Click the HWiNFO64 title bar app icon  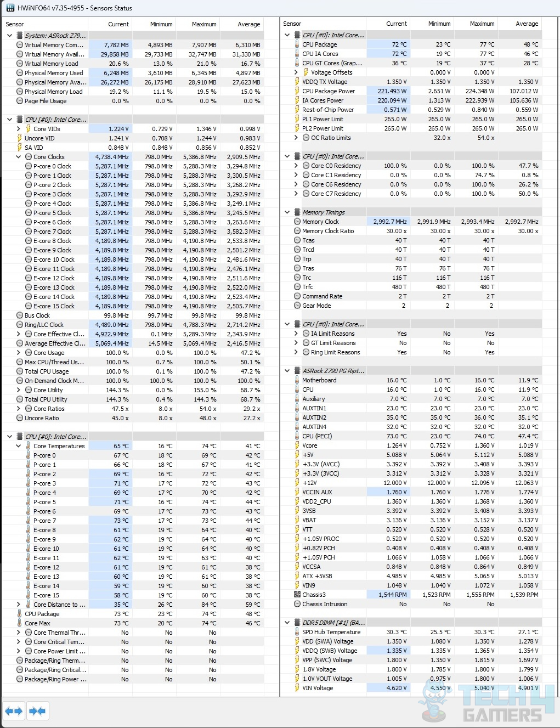point(9,8)
